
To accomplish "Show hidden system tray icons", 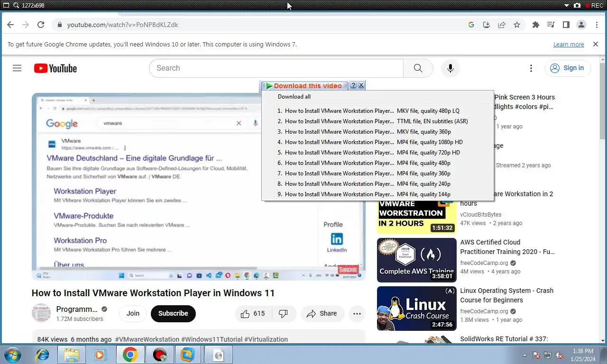I will pyautogui.click(x=524, y=355).
